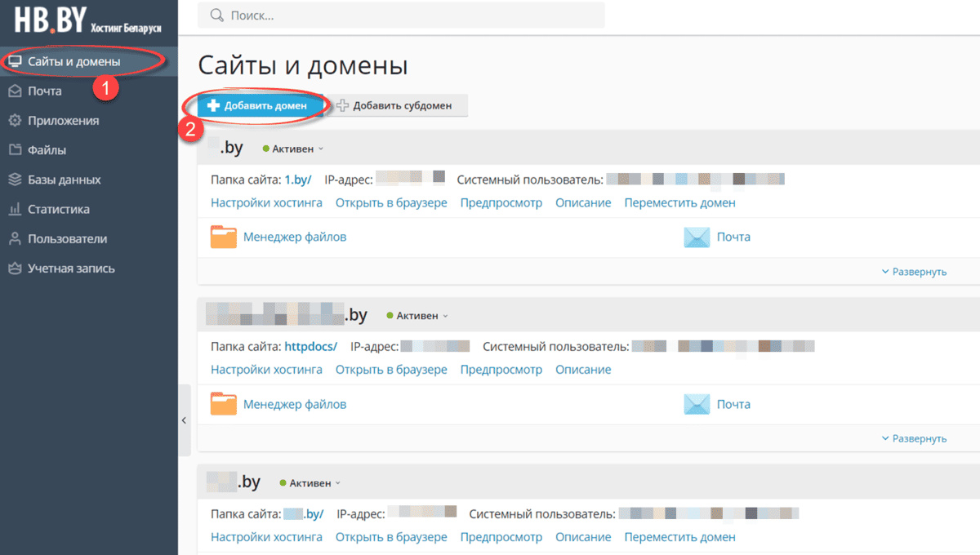Open Почта link in the 1.by domain block
This screenshot has width=980, height=555.
[x=733, y=237]
